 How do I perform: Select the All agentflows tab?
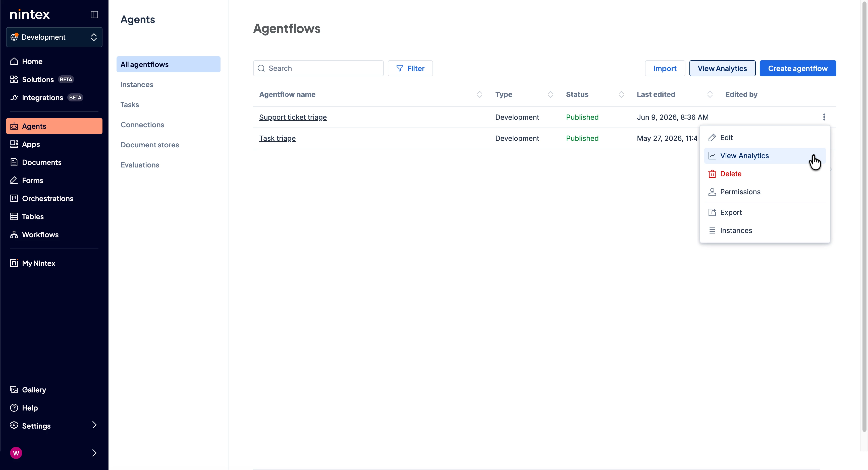[x=169, y=64]
